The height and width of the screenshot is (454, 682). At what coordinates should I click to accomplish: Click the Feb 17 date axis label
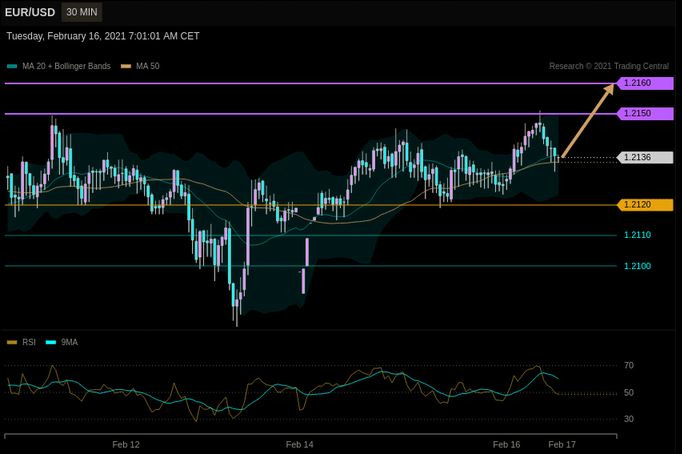562,444
